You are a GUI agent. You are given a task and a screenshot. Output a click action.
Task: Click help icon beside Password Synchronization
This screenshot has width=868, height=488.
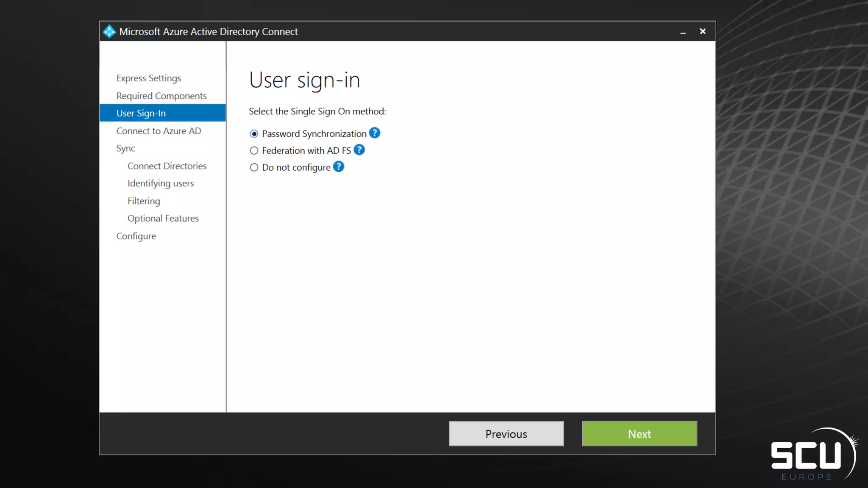point(374,133)
